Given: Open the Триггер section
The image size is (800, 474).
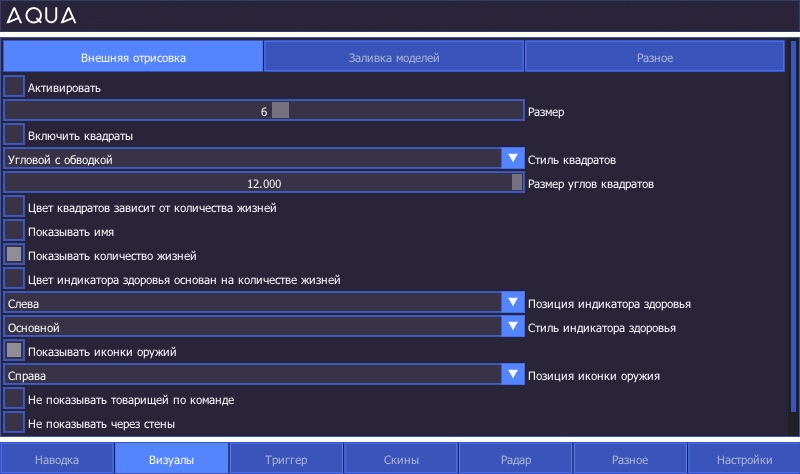Looking at the screenshot, I should tap(286, 459).
